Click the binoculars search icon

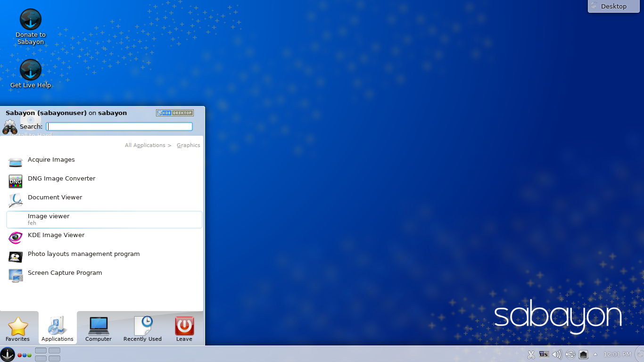[x=10, y=127]
